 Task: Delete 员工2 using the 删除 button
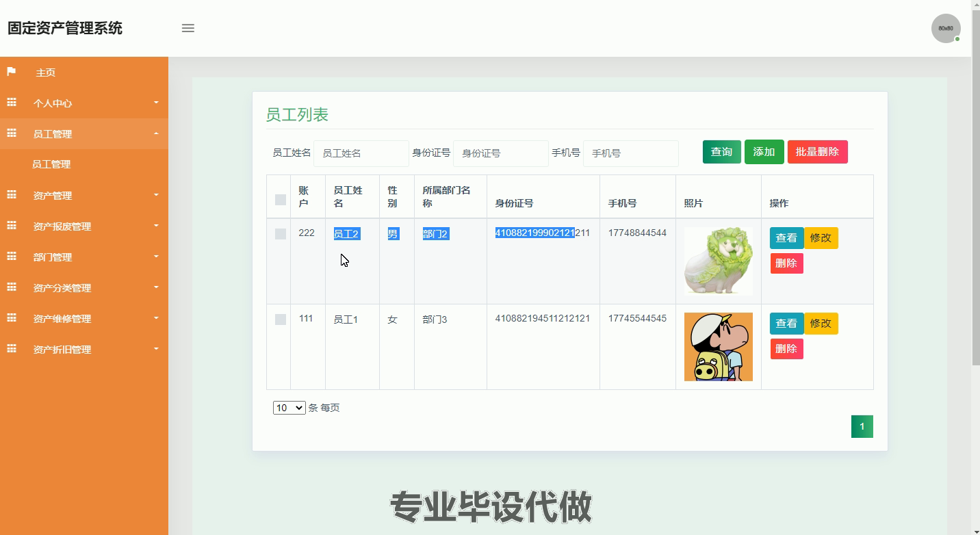coord(786,263)
